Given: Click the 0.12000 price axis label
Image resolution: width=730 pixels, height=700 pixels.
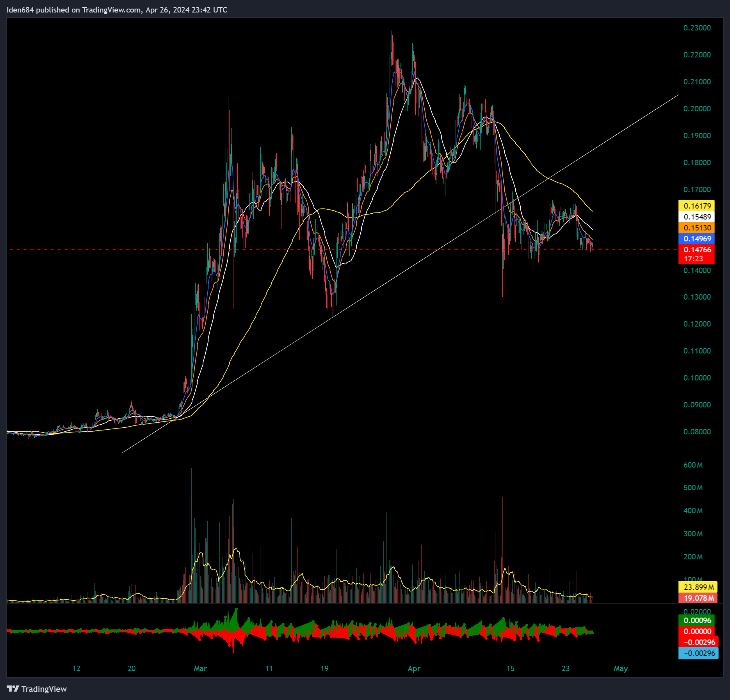Looking at the screenshot, I should click(x=697, y=324).
